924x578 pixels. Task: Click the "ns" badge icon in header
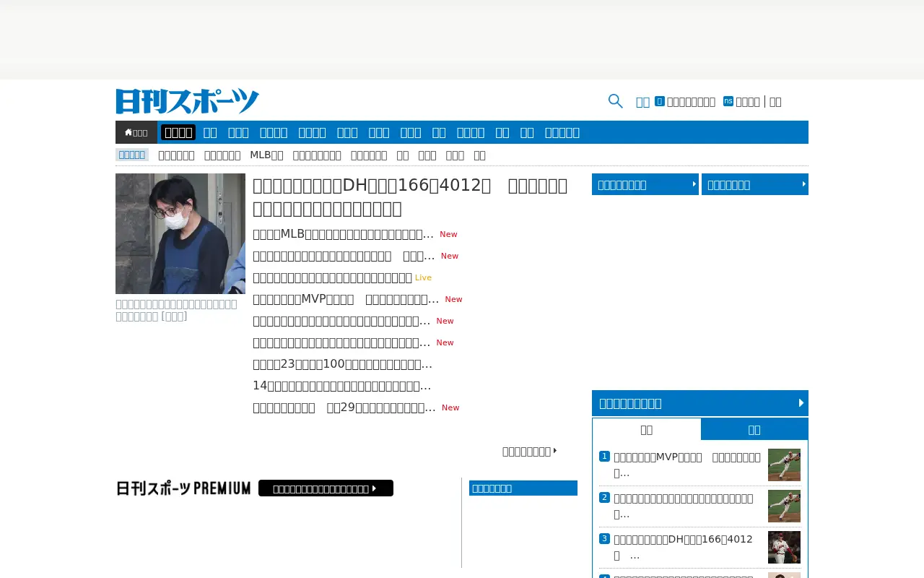click(728, 101)
